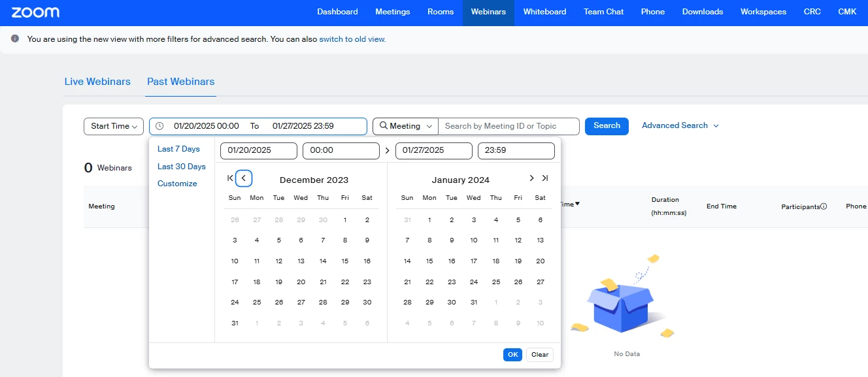The image size is (868, 377).
Task: Click the end time field 23:59
Action: tap(516, 150)
